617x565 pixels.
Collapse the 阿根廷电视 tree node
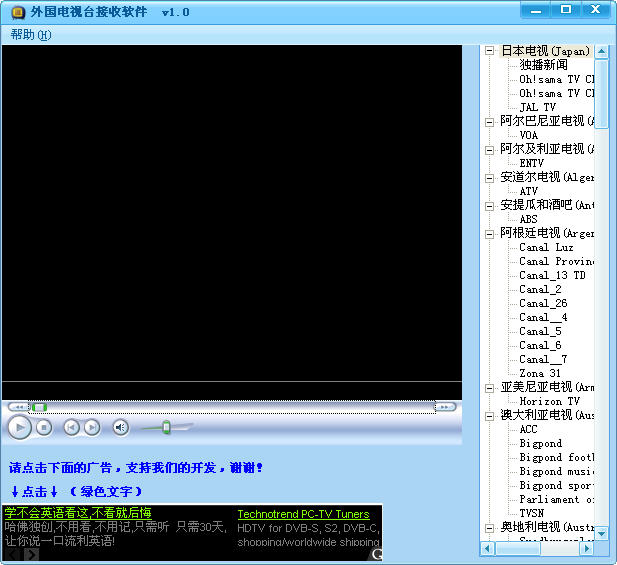(x=490, y=234)
